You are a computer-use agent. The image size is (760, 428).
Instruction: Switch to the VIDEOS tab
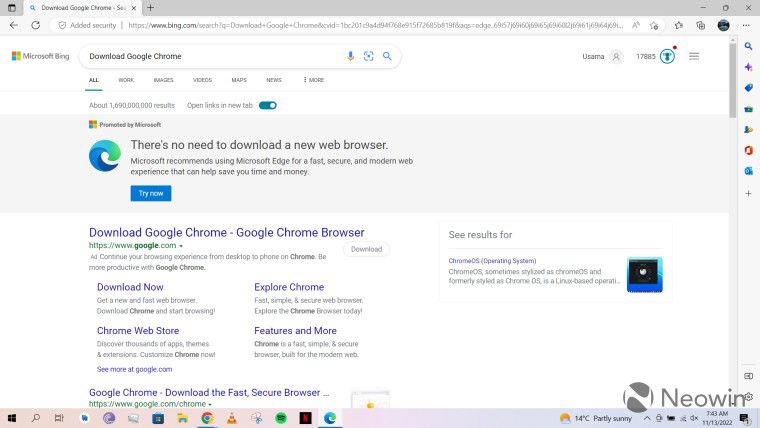[x=203, y=80]
